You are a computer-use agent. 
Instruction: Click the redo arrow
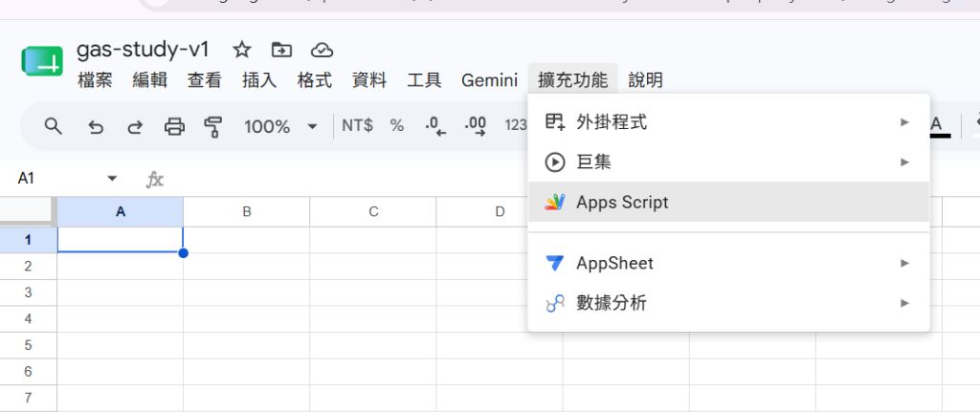pyautogui.click(x=134, y=127)
